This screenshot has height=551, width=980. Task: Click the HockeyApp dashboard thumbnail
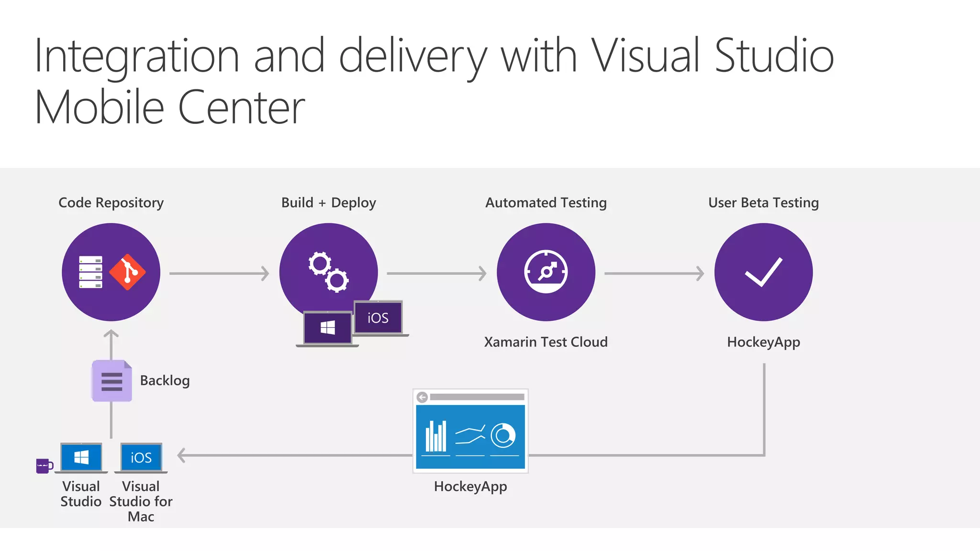point(470,431)
